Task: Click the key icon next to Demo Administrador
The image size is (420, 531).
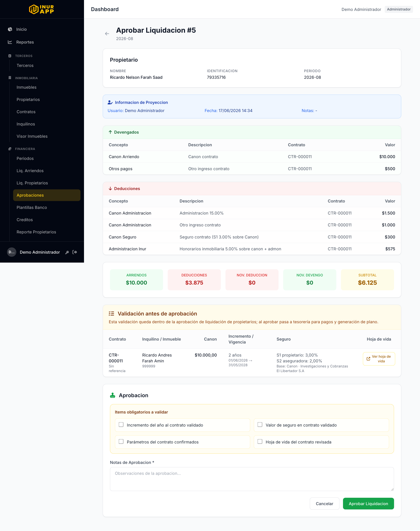Action: coord(67,252)
